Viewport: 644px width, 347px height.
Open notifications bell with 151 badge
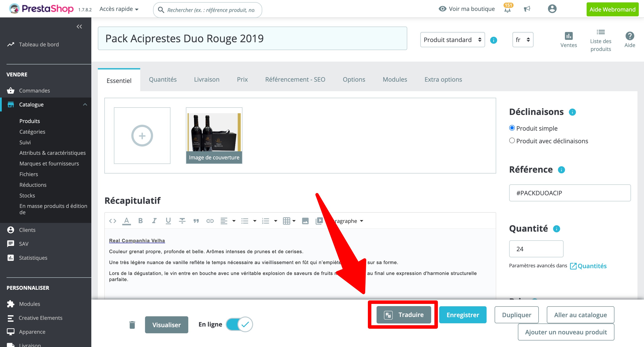tap(507, 8)
